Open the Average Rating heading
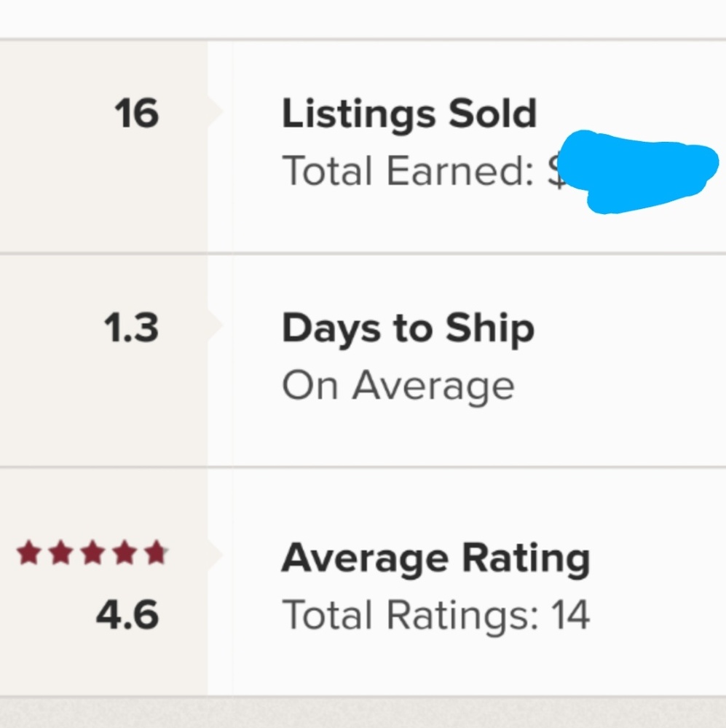 pyautogui.click(x=435, y=558)
